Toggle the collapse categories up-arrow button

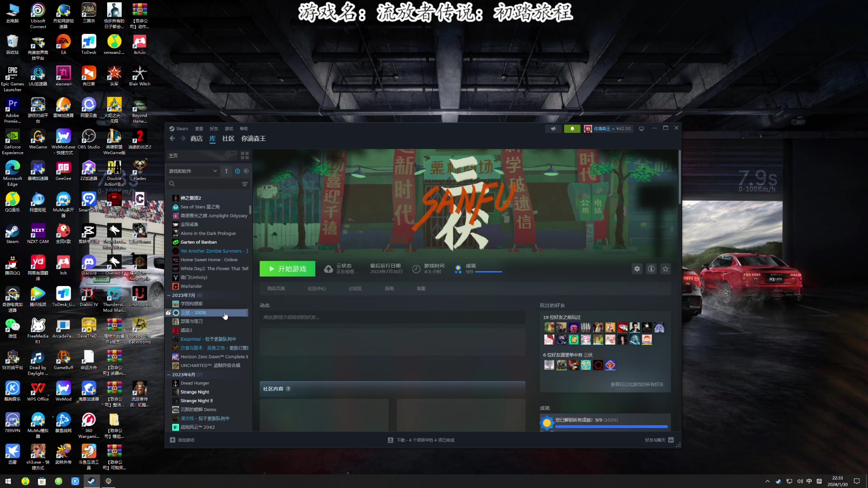(x=226, y=171)
